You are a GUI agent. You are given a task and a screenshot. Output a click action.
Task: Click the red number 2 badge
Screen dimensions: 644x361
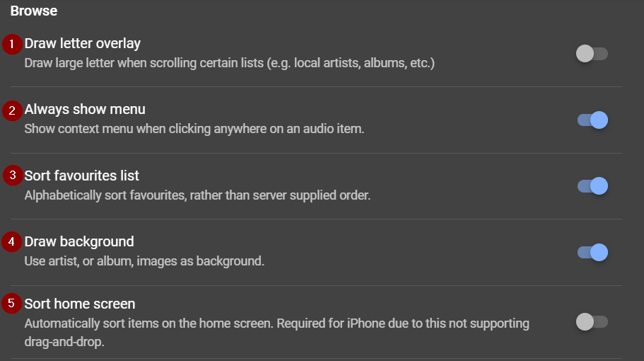[12, 110]
